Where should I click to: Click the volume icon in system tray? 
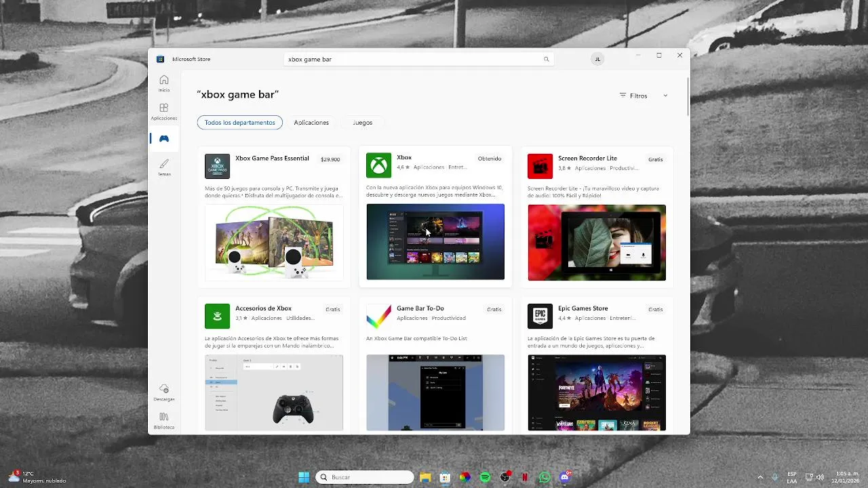click(x=820, y=477)
